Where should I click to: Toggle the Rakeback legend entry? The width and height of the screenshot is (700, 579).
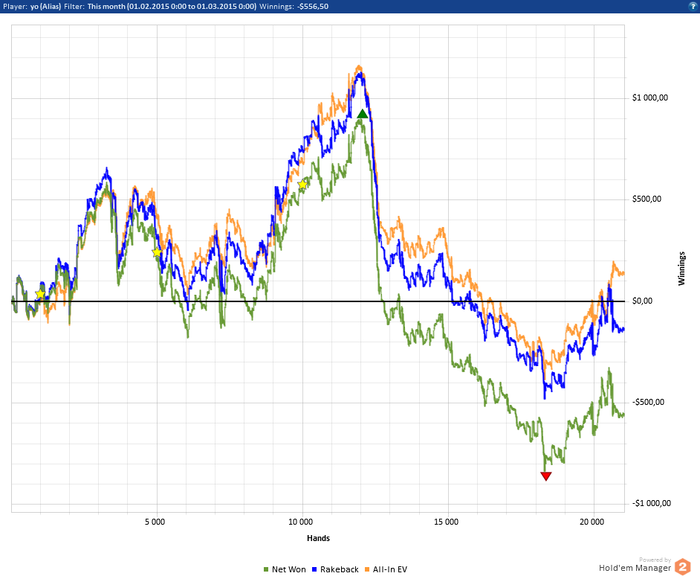pos(335,569)
